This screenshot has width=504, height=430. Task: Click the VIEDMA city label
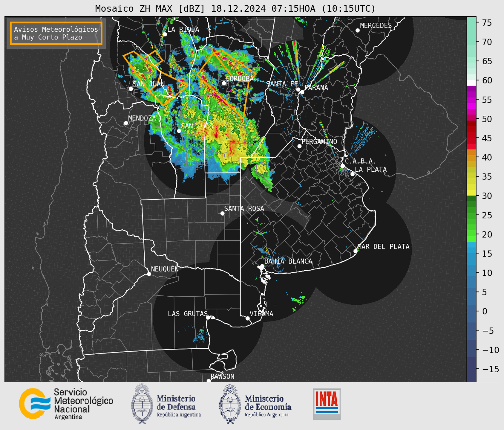pyautogui.click(x=261, y=314)
